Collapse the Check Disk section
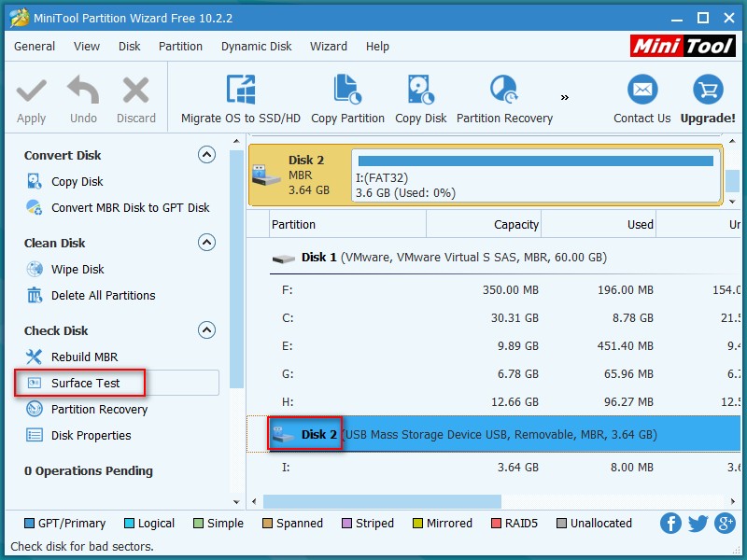 206,330
